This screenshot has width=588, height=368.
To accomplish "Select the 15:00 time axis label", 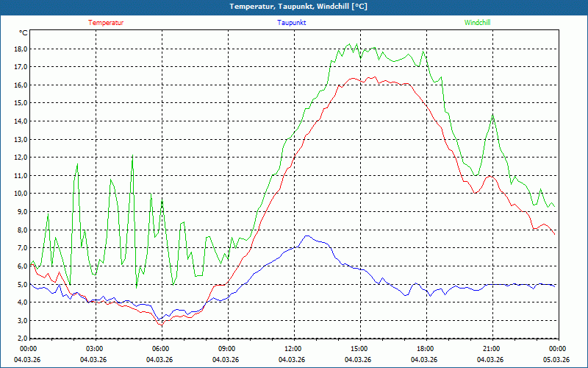I will click(359, 349).
